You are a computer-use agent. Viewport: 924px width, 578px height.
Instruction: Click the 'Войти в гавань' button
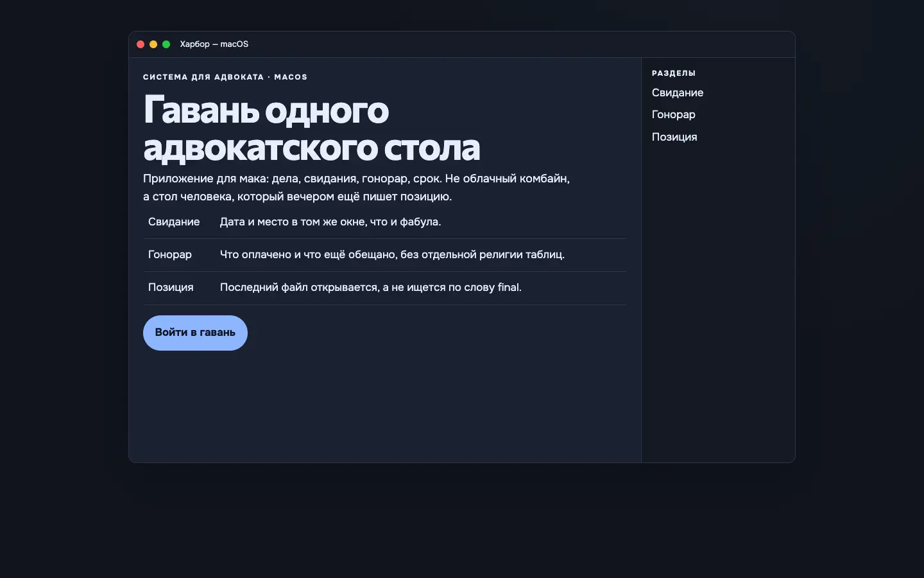195,333
